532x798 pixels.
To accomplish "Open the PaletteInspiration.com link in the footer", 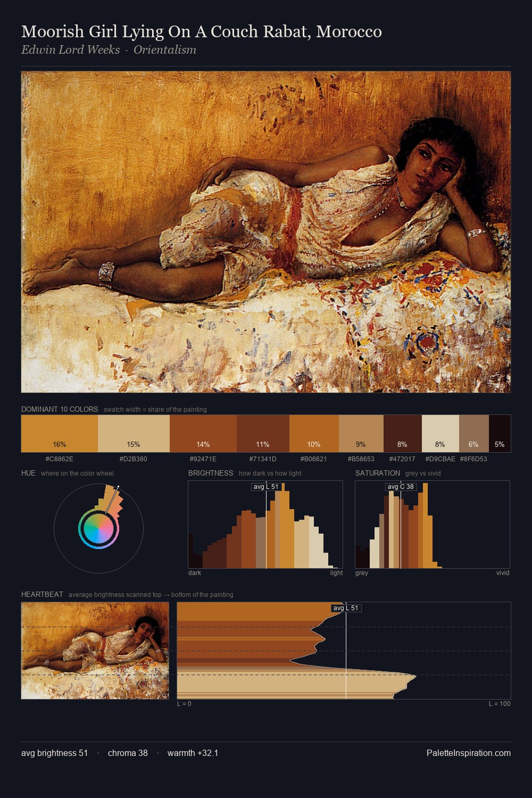I will coord(469,753).
